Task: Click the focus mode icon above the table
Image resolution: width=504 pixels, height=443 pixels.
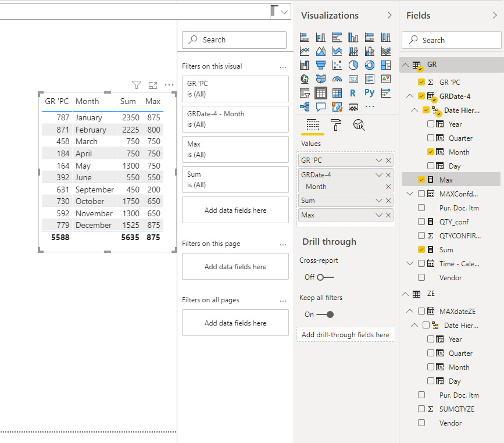Action: pyautogui.click(x=153, y=85)
